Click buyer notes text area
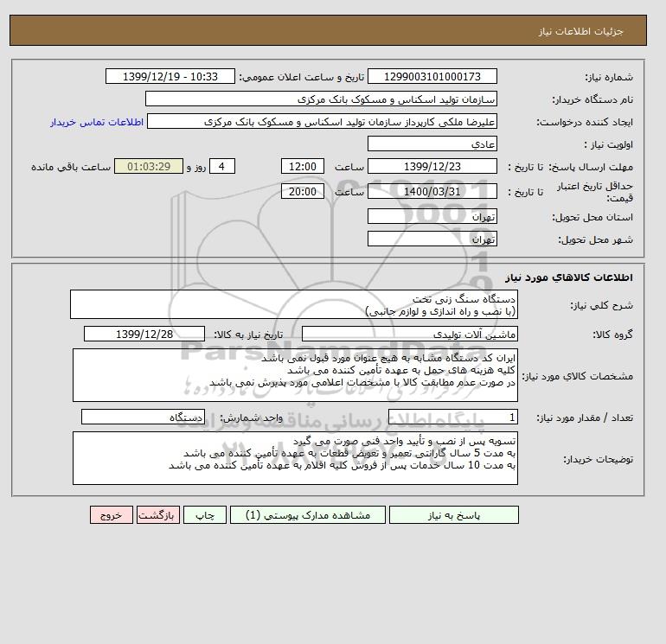The height and width of the screenshot is (644, 666). [x=295, y=458]
